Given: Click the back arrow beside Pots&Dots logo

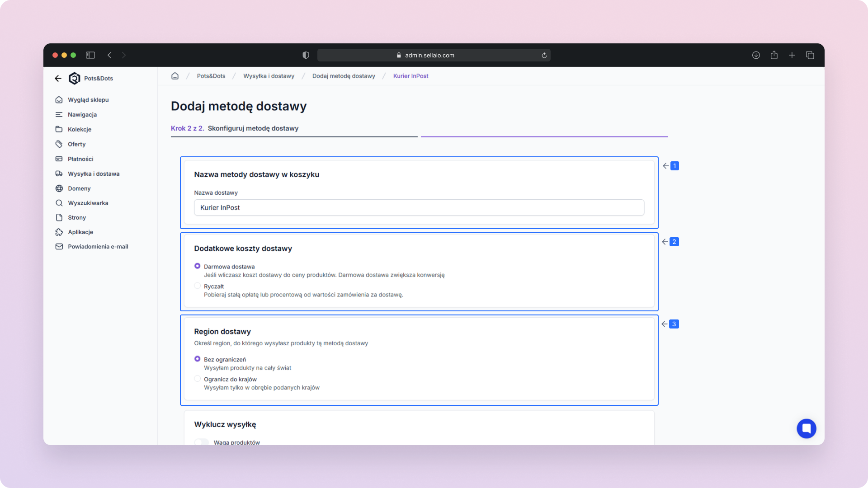Looking at the screenshot, I should coord(58,78).
